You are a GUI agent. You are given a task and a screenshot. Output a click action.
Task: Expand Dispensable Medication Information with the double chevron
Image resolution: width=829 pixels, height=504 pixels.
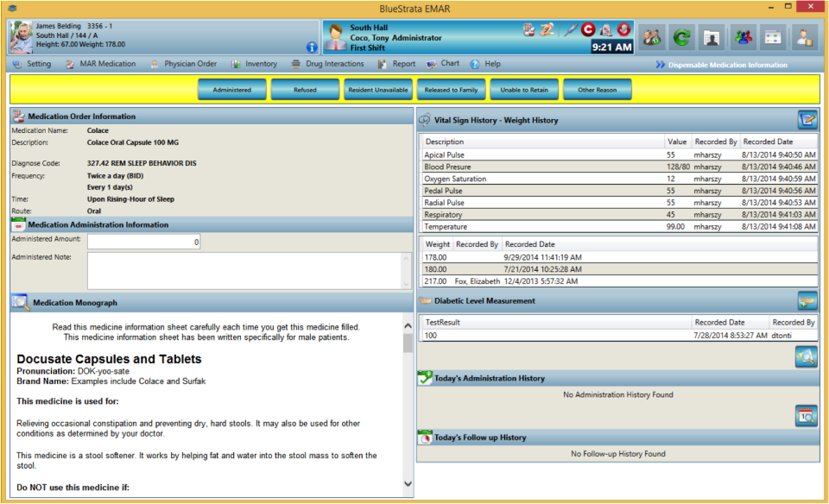click(x=662, y=63)
